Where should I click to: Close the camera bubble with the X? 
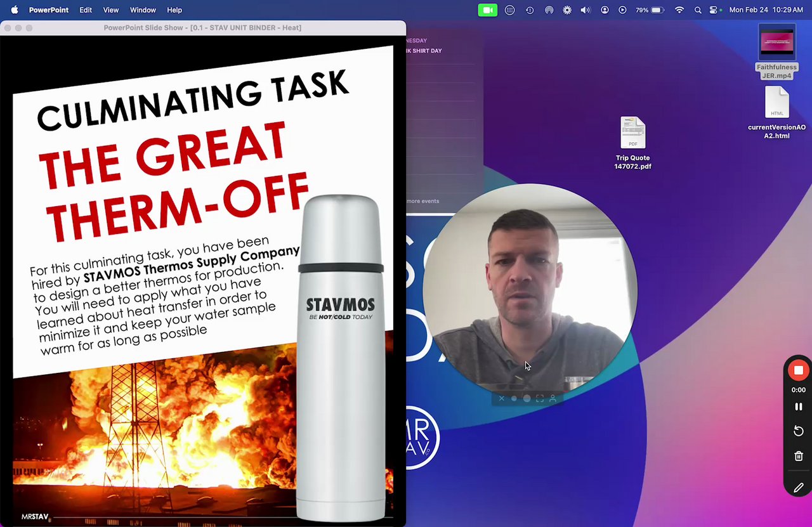click(501, 399)
